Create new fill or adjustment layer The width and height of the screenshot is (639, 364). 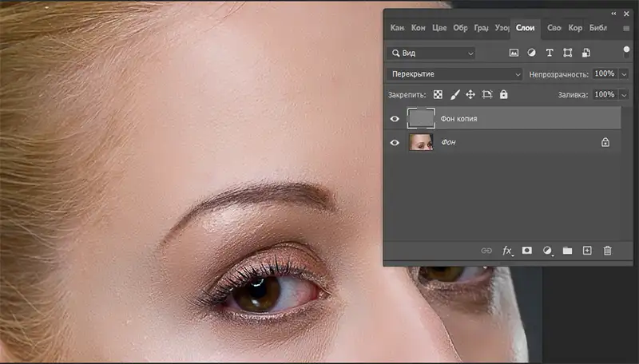548,251
